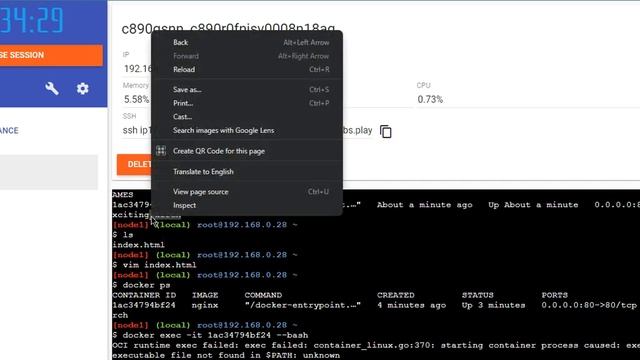Click the orange DELETE button
The image size is (640, 360).
click(x=134, y=164)
